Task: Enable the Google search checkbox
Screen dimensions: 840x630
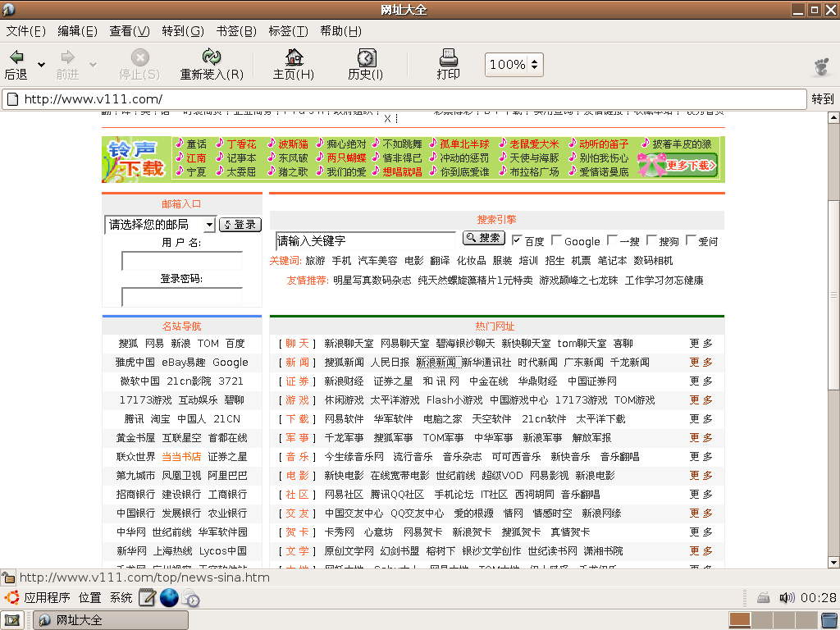Action: tap(557, 240)
